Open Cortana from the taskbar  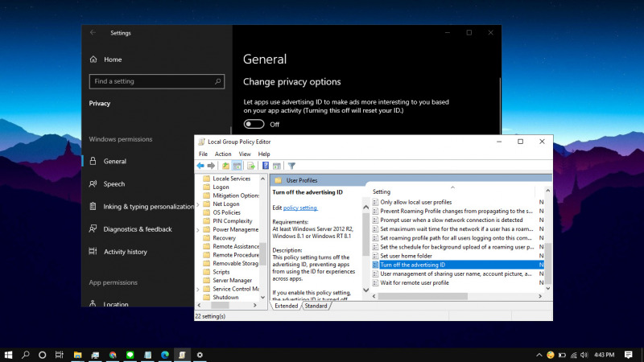[x=43, y=355]
